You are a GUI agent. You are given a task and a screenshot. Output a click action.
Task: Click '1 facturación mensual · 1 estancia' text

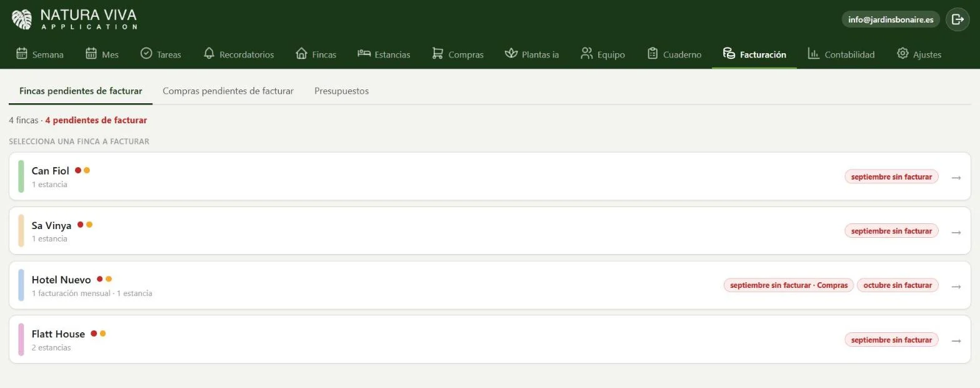[x=92, y=294]
